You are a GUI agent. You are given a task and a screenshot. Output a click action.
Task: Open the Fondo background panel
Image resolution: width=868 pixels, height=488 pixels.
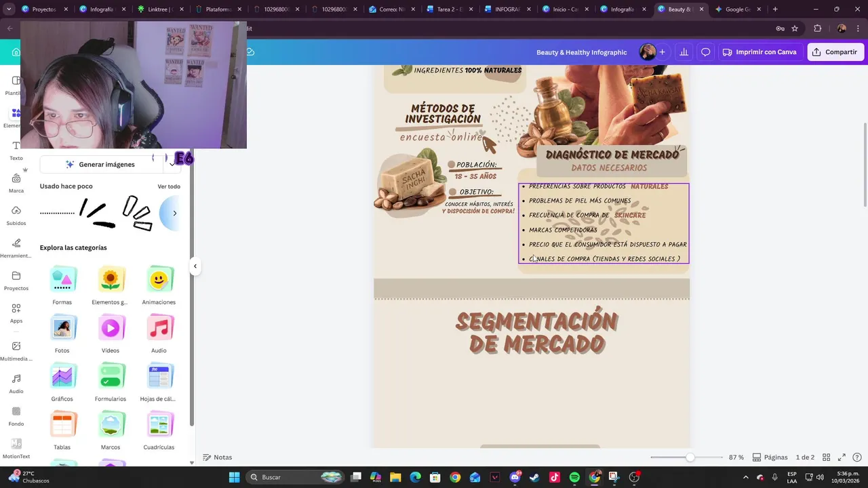pos(16,417)
